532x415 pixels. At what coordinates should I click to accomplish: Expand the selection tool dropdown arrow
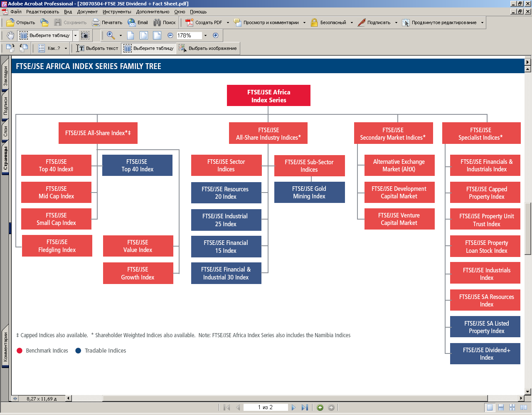click(75, 36)
